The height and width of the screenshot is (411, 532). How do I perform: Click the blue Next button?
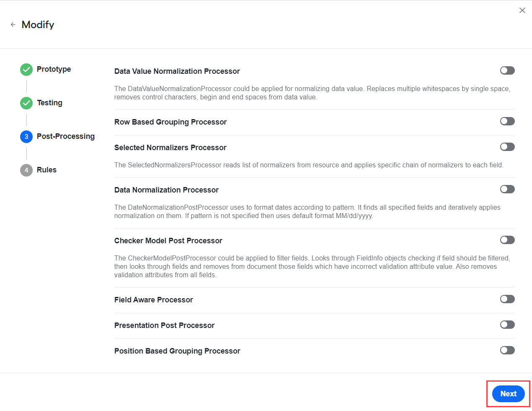(508, 394)
